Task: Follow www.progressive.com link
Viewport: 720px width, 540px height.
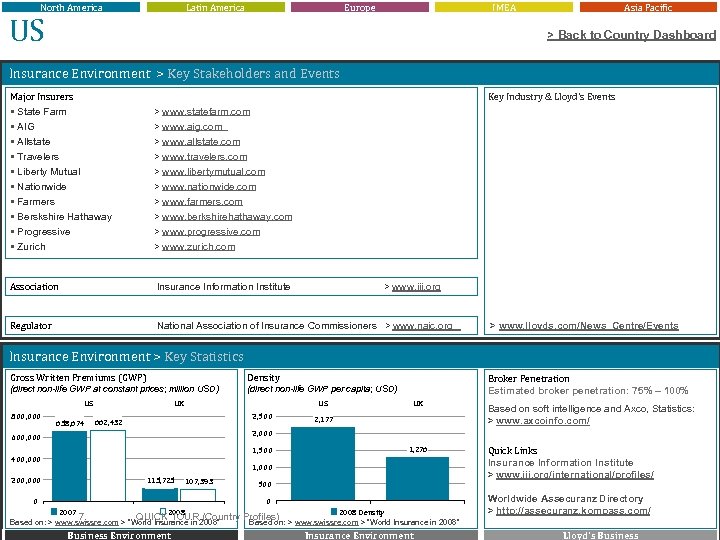Action: [211, 232]
